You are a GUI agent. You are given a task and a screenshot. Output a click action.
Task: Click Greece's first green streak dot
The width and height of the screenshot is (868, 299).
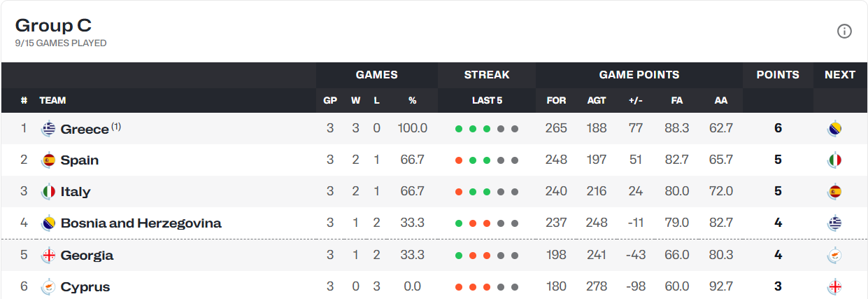pyautogui.click(x=459, y=129)
